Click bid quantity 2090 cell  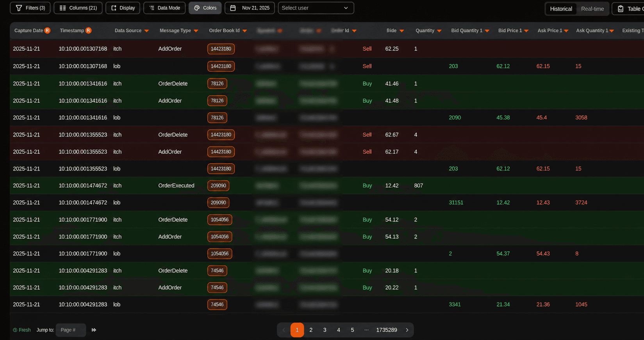(455, 117)
